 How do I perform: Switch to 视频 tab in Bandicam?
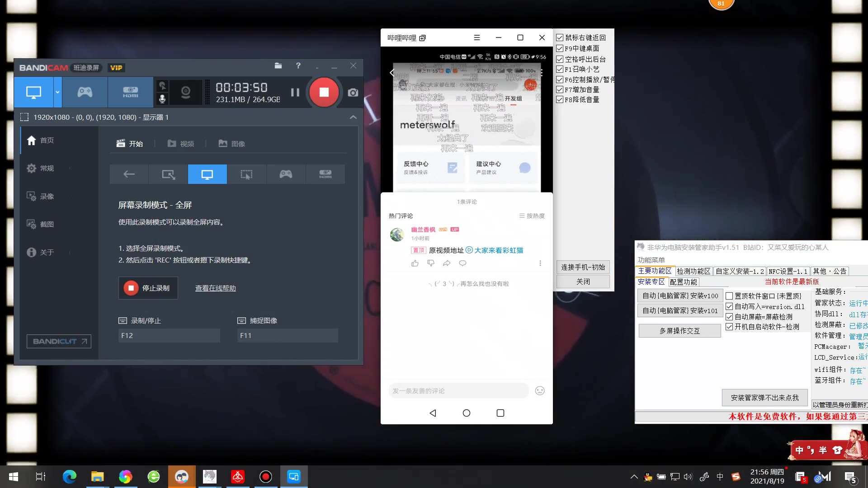tap(181, 144)
